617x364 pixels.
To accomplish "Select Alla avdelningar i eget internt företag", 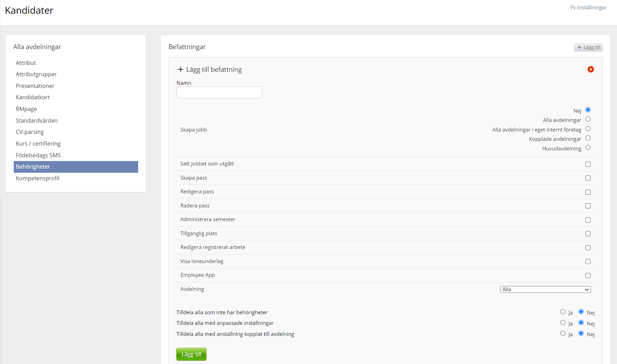I will [588, 129].
